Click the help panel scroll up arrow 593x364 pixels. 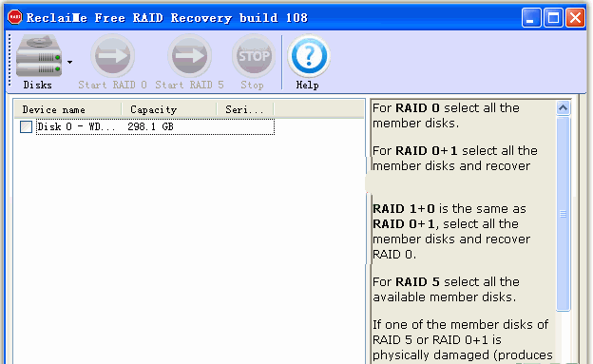[563, 108]
